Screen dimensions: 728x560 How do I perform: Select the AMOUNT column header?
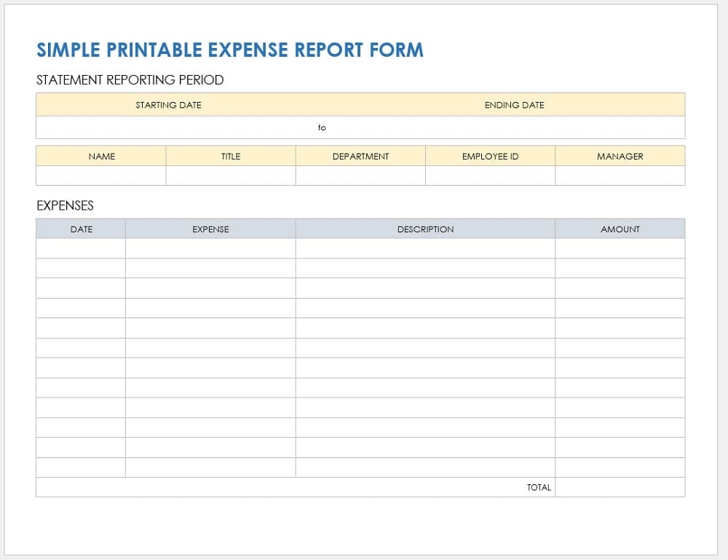[x=620, y=229]
